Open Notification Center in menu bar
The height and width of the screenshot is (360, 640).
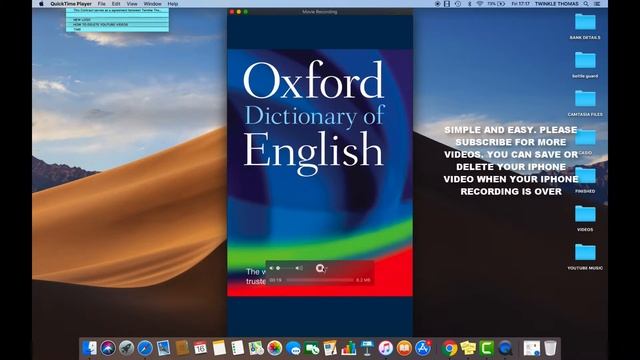coord(597,4)
